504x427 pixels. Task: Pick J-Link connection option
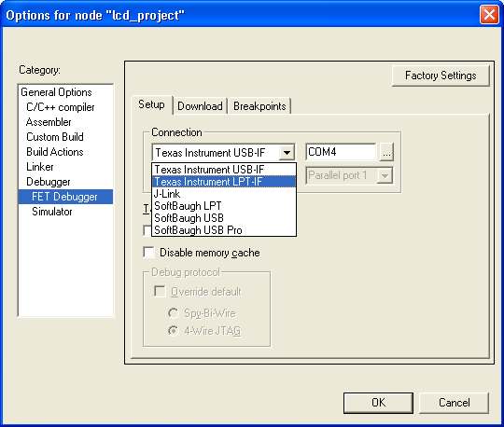tap(224, 194)
